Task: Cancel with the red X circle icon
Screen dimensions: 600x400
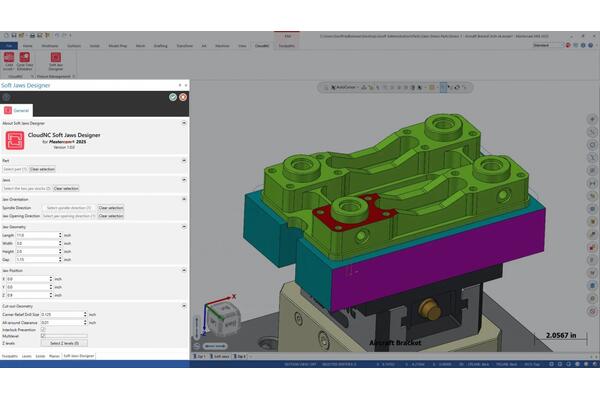Action: tap(183, 97)
